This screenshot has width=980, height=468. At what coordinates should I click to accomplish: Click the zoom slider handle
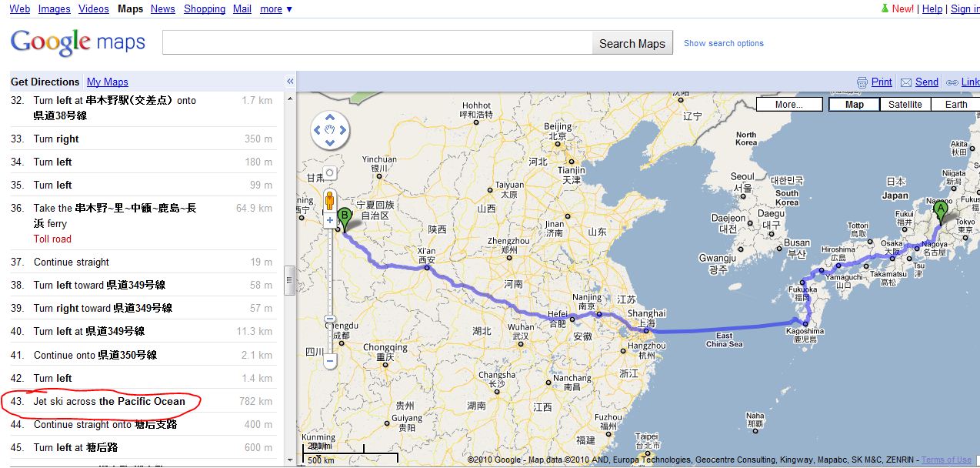(329, 319)
